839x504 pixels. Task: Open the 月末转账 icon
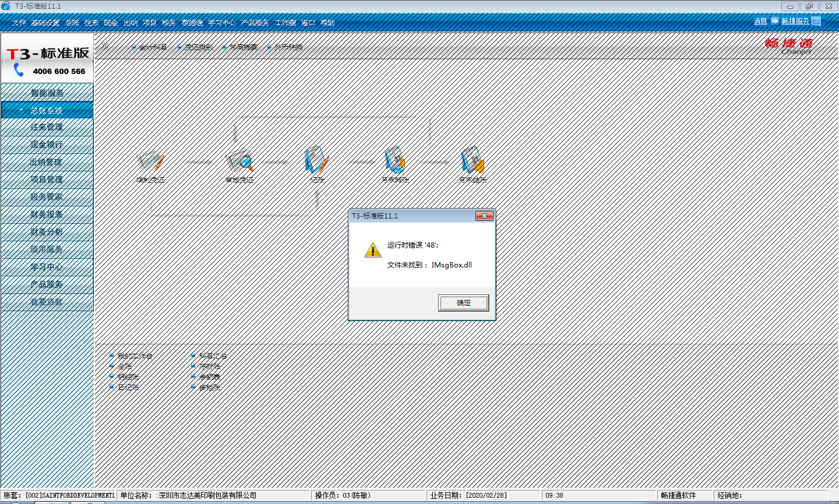[x=394, y=160]
